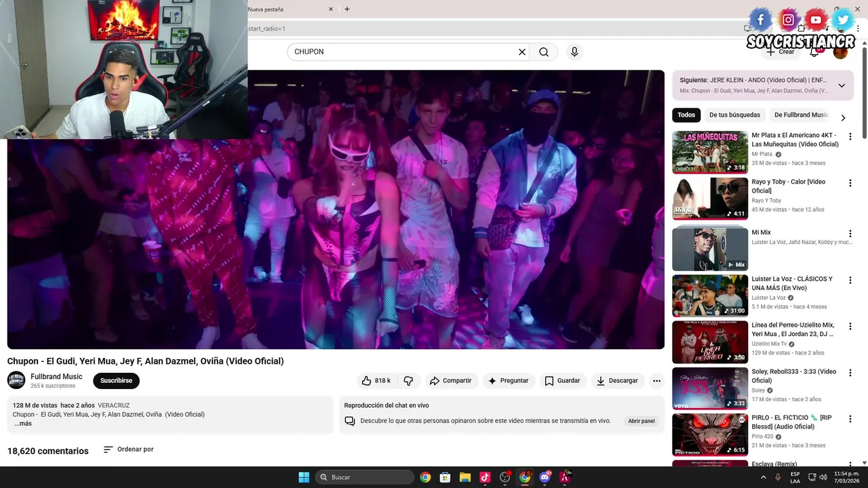Subscribe with the Suscribirse button
Viewport: 868px width, 488px height.
(116, 381)
